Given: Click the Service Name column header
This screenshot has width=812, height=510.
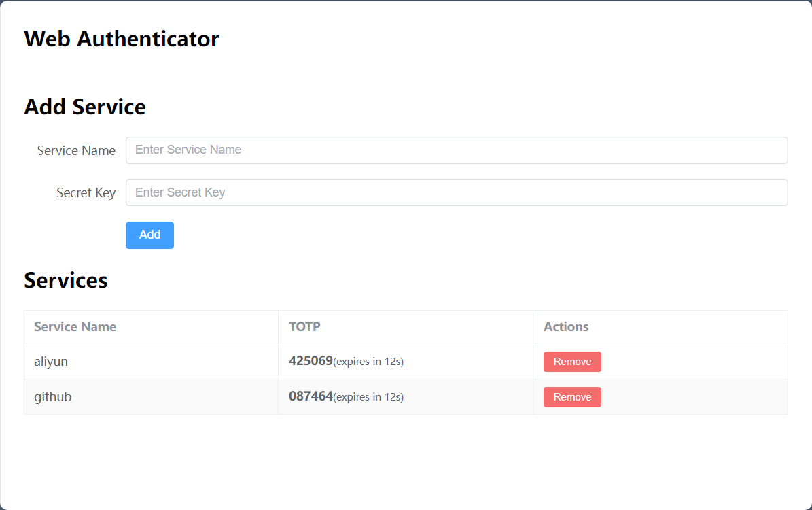Looking at the screenshot, I should [75, 327].
